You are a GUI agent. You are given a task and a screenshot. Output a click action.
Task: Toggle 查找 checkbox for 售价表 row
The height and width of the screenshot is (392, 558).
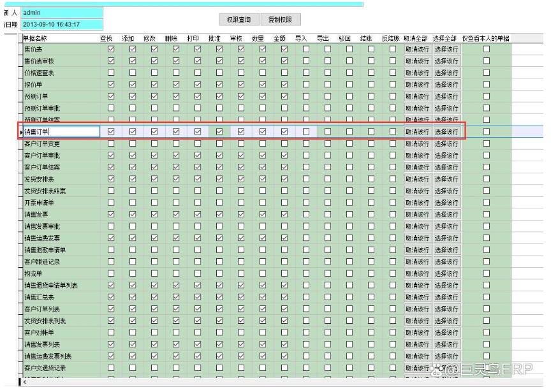pyautogui.click(x=111, y=49)
